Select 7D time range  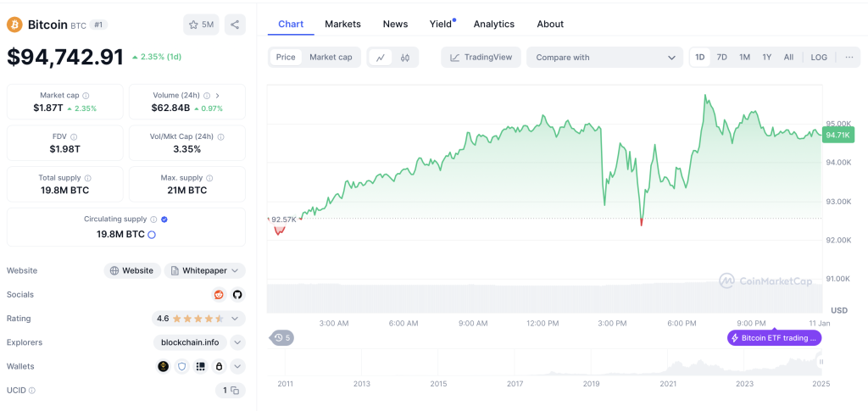[x=722, y=58]
